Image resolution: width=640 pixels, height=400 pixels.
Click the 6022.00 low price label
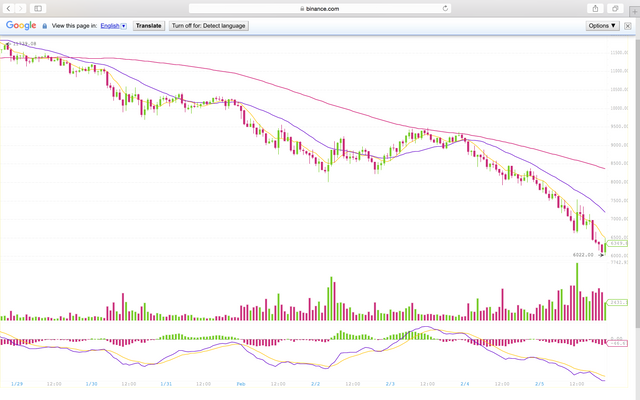tap(583, 255)
